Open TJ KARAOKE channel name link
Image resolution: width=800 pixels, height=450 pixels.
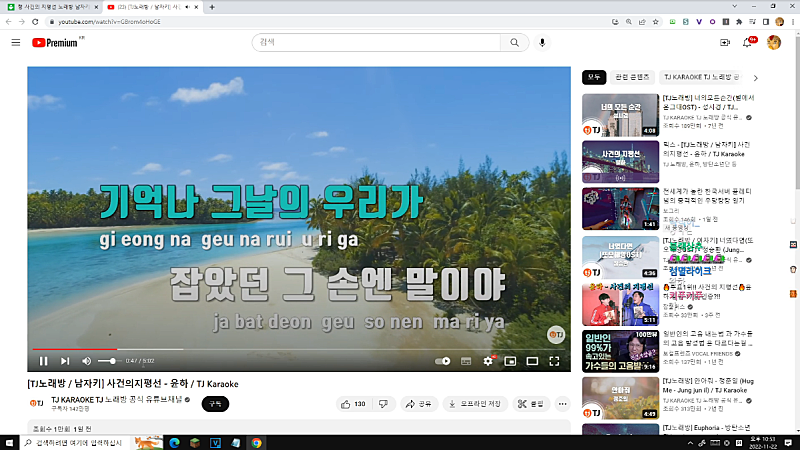(117, 399)
